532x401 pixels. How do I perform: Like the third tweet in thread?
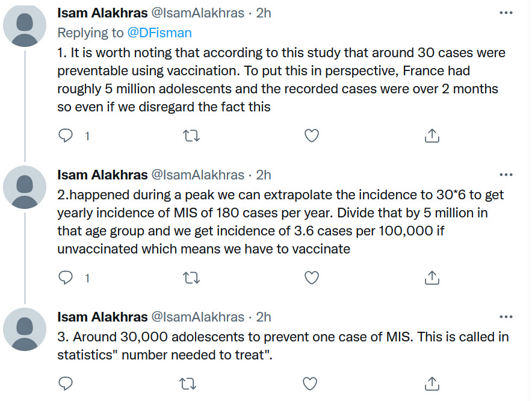point(311,383)
